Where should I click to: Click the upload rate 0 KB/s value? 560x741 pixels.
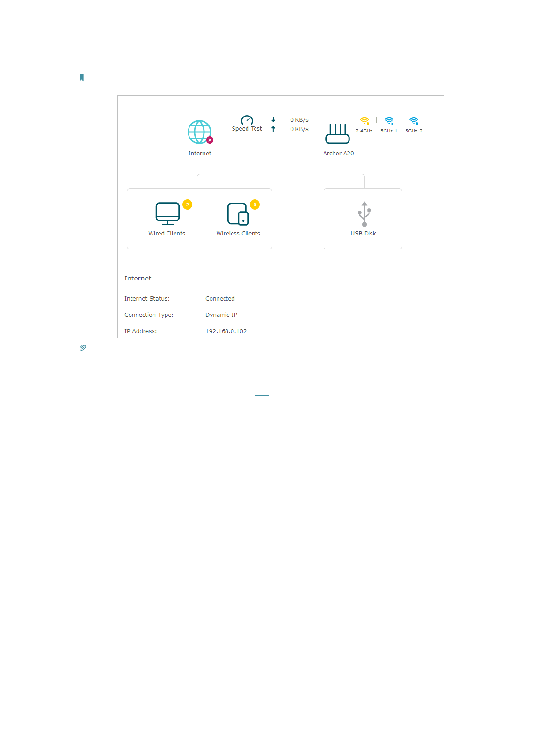299,129
